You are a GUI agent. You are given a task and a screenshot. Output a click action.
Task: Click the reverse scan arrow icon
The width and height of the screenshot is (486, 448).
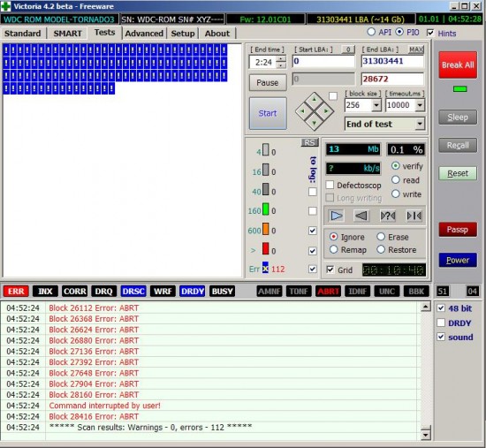point(361,216)
